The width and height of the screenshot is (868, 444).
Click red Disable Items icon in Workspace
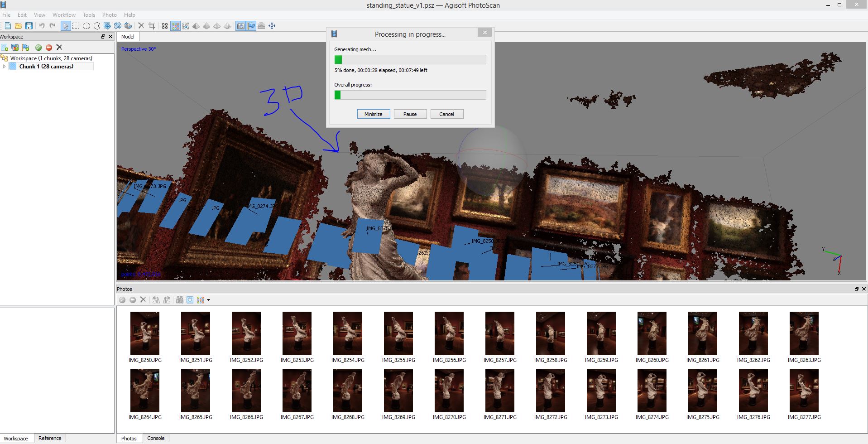click(49, 47)
